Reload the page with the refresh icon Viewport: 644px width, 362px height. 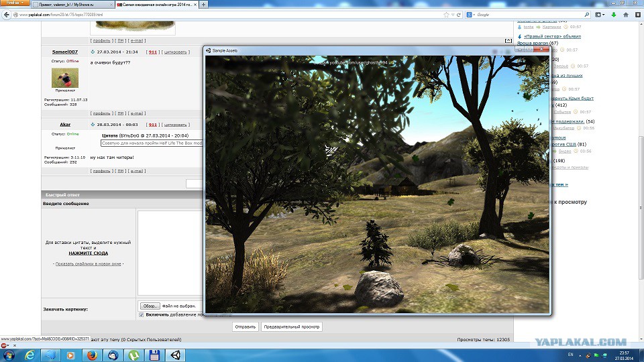pyautogui.click(x=459, y=15)
